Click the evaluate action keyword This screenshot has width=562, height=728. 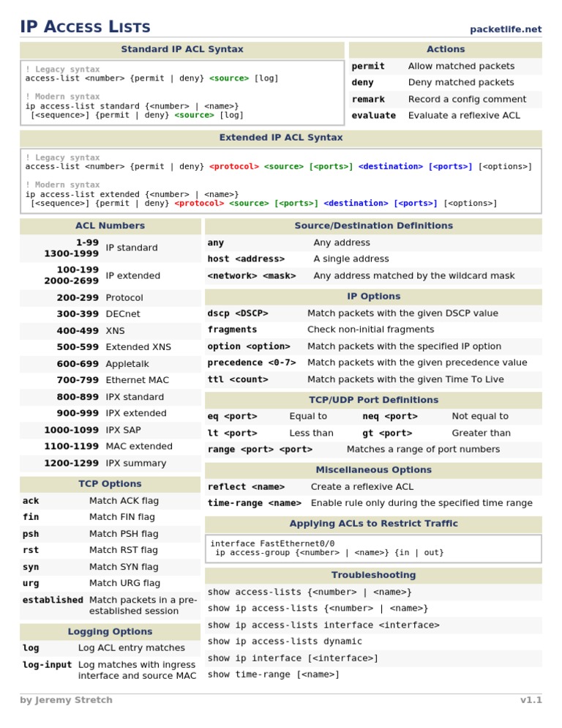(x=374, y=115)
